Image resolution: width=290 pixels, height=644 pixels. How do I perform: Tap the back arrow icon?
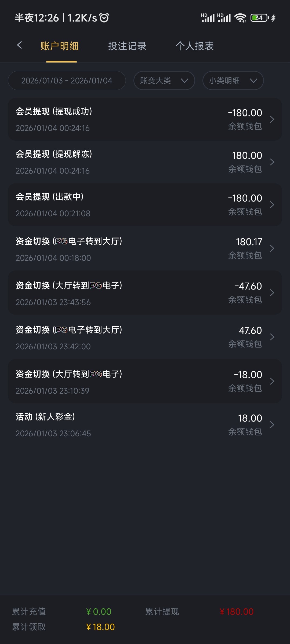[x=19, y=45]
